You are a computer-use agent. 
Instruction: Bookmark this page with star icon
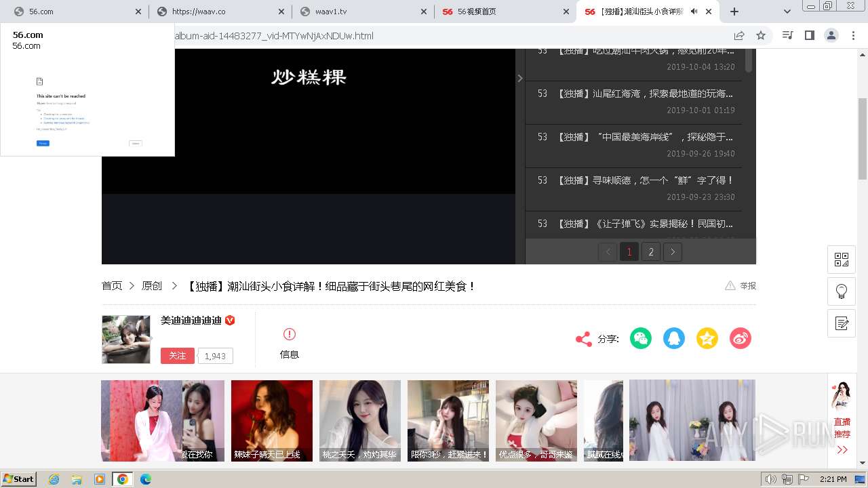(x=761, y=35)
